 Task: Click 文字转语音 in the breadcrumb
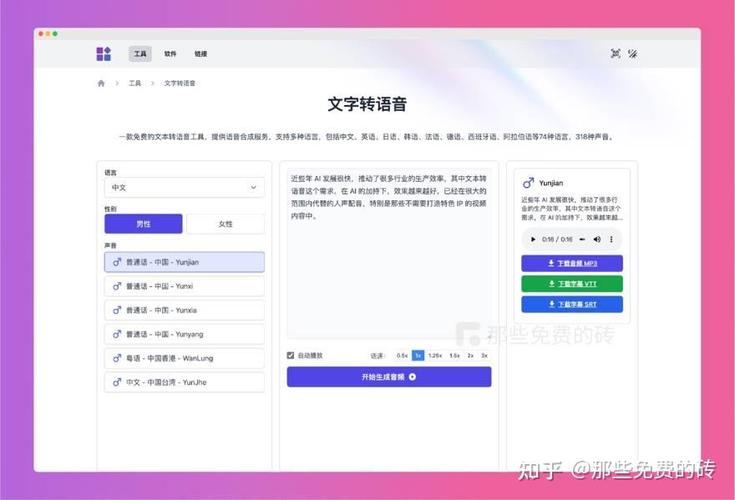point(180,83)
